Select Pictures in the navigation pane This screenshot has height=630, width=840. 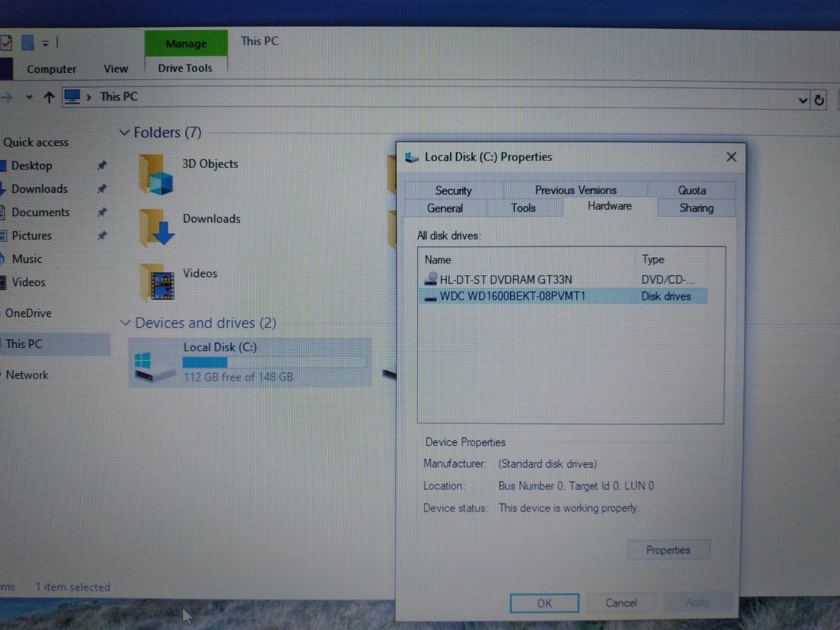(31, 235)
